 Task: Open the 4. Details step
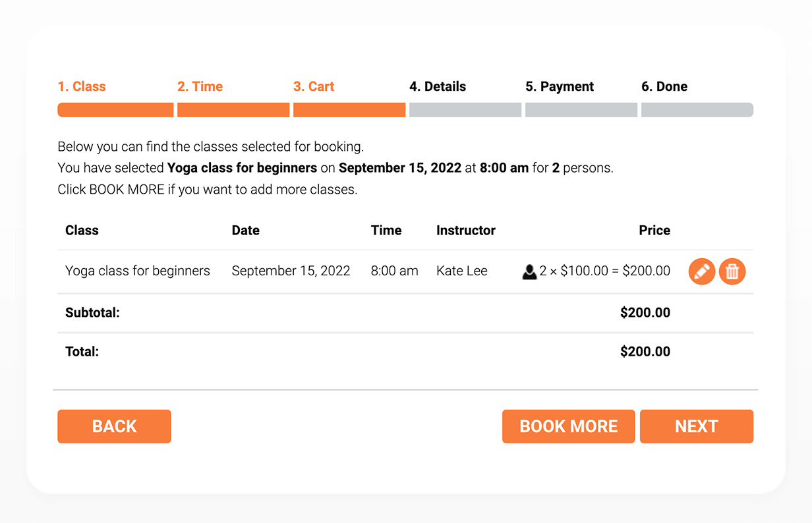[x=438, y=86]
